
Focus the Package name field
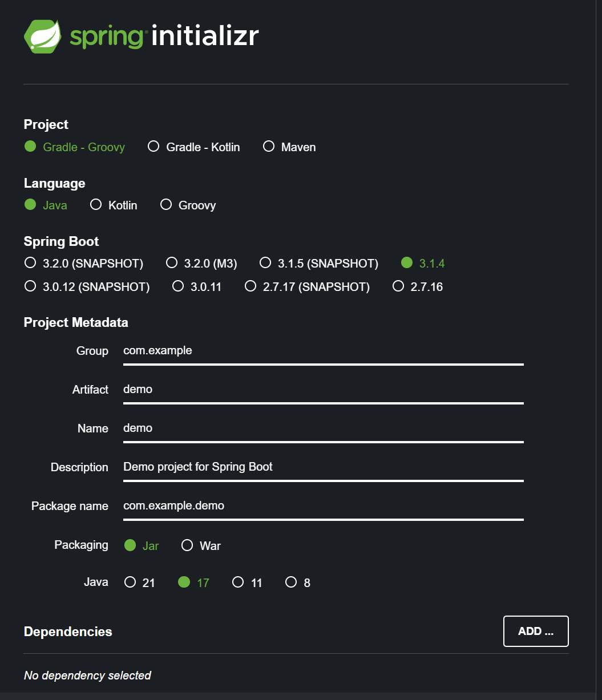pos(323,506)
